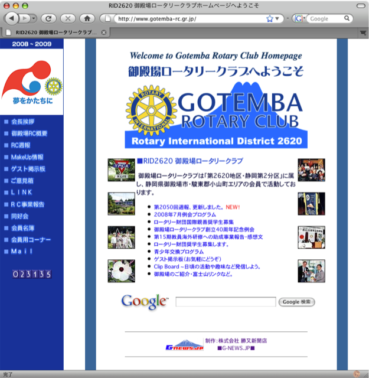Open RC事業報告 in the sidebar menu
Image resolution: width=369 pixels, height=378 pixels.
click(x=27, y=204)
